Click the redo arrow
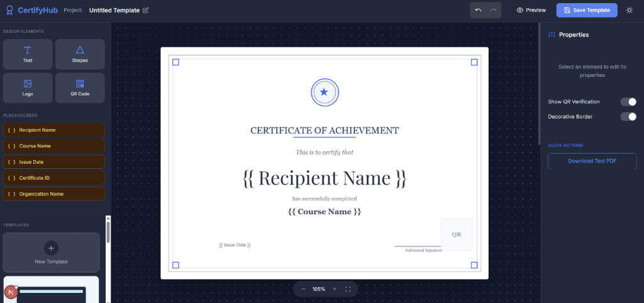This screenshot has width=644, height=303. [x=494, y=10]
